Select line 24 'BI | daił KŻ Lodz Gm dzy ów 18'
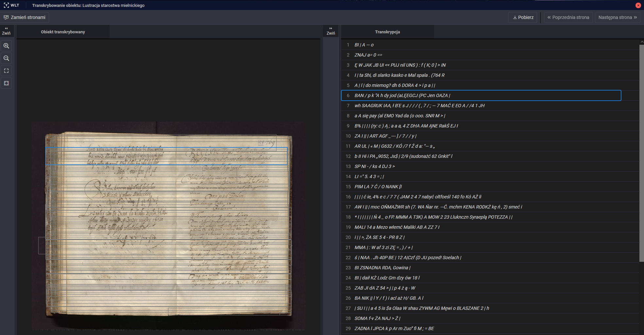The image size is (644, 335). pos(490,278)
